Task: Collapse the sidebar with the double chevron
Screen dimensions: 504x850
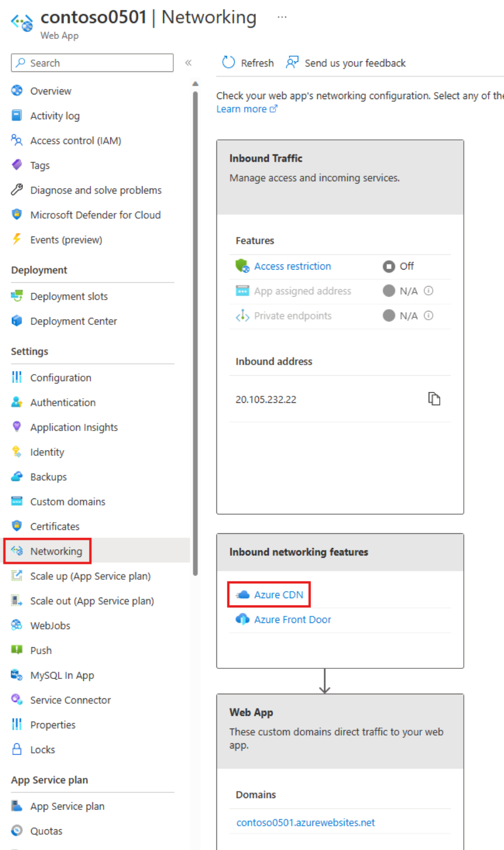Action: coord(189,63)
